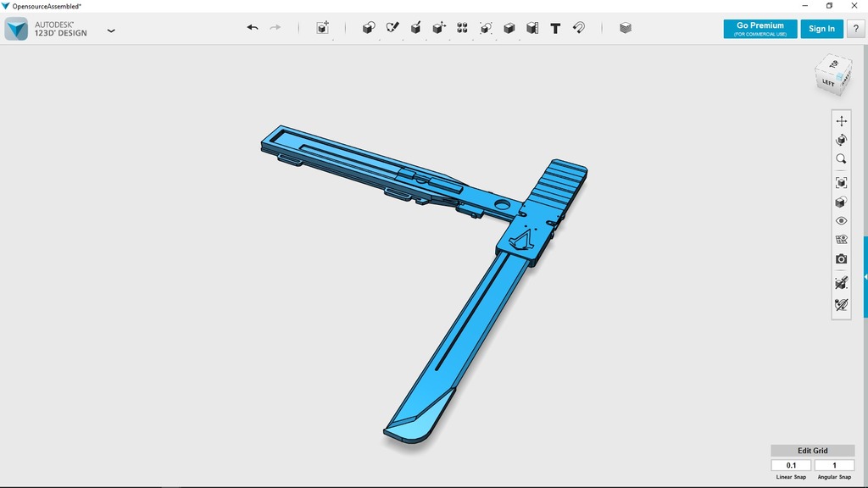Click the Zoom magnifier tool
The height and width of the screenshot is (488, 868).
tap(841, 159)
